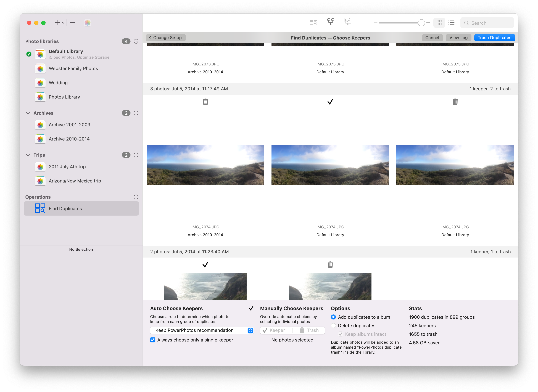The image size is (538, 392).
Task: Switch to grid view mode
Action: click(439, 23)
